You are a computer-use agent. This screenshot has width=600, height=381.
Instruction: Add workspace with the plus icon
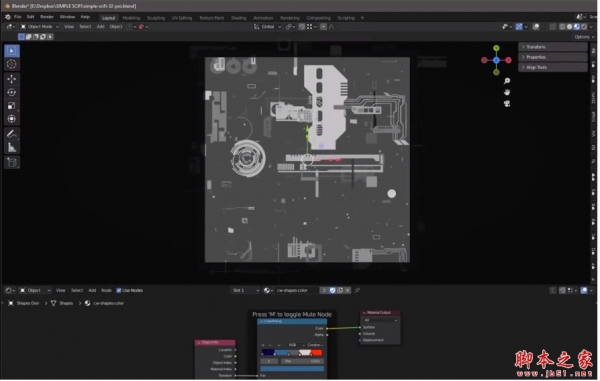pyautogui.click(x=362, y=18)
